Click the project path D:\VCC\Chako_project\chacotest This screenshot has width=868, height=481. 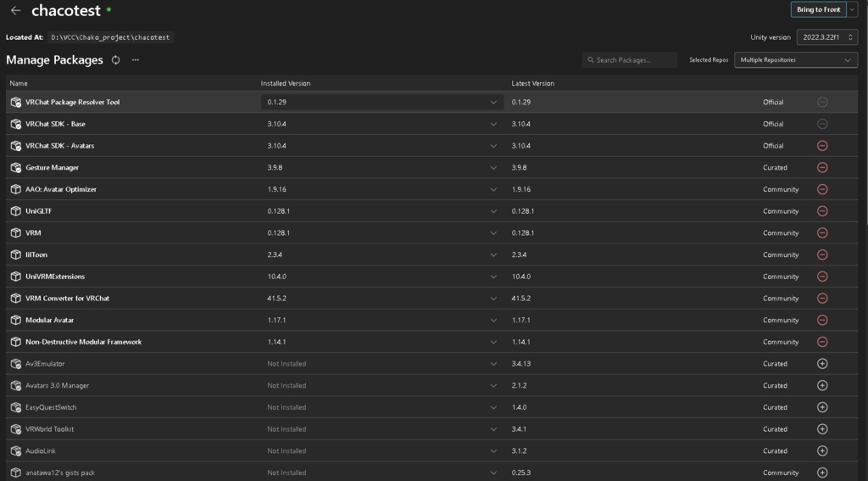pyautogui.click(x=110, y=37)
